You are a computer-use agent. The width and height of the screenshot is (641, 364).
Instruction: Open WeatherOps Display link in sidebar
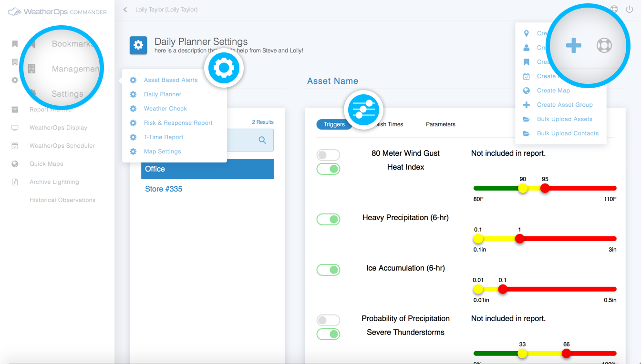pyautogui.click(x=58, y=128)
